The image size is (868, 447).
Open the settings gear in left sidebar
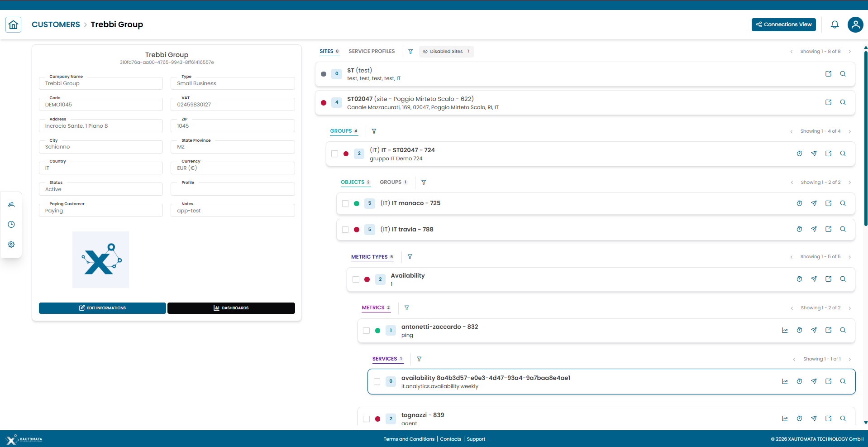point(11,245)
